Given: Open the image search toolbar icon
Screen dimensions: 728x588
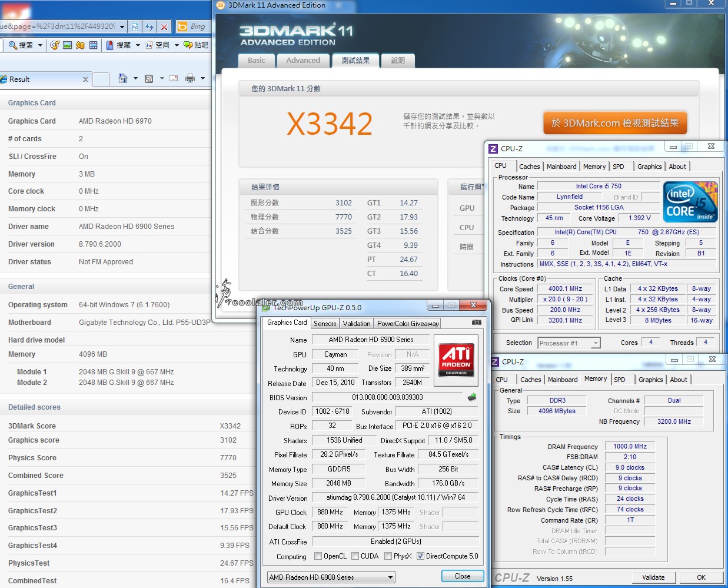Looking at the screenshot, I should tap(68, 45).
